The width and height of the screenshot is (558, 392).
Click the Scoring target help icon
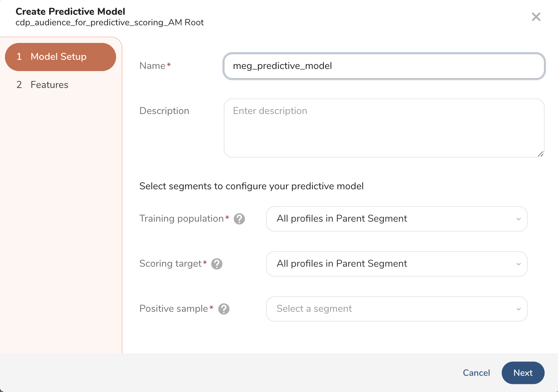217,264
